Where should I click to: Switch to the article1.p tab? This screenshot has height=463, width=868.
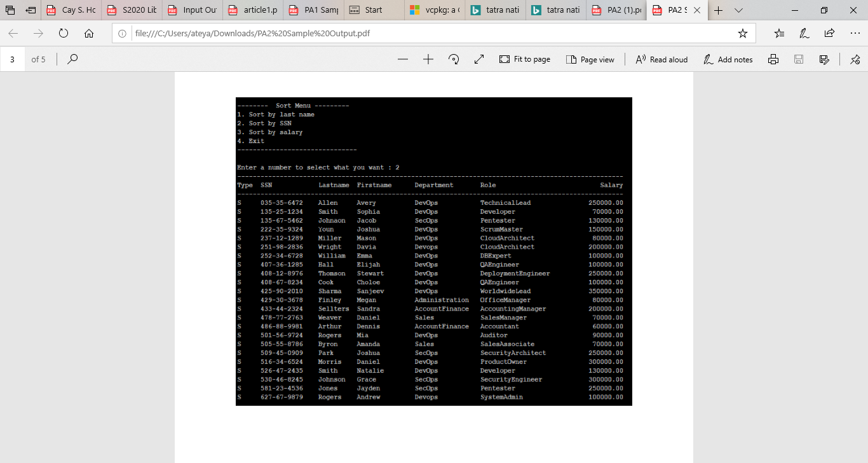252,10
